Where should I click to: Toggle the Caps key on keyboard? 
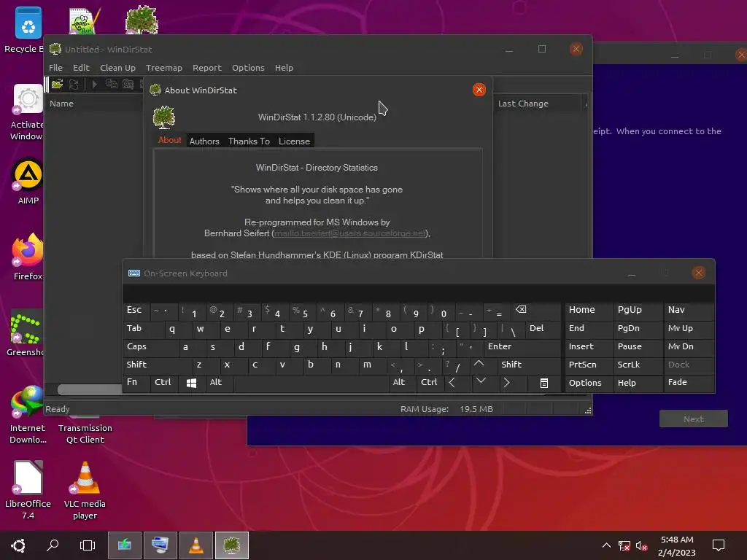(x=150, y=346)
